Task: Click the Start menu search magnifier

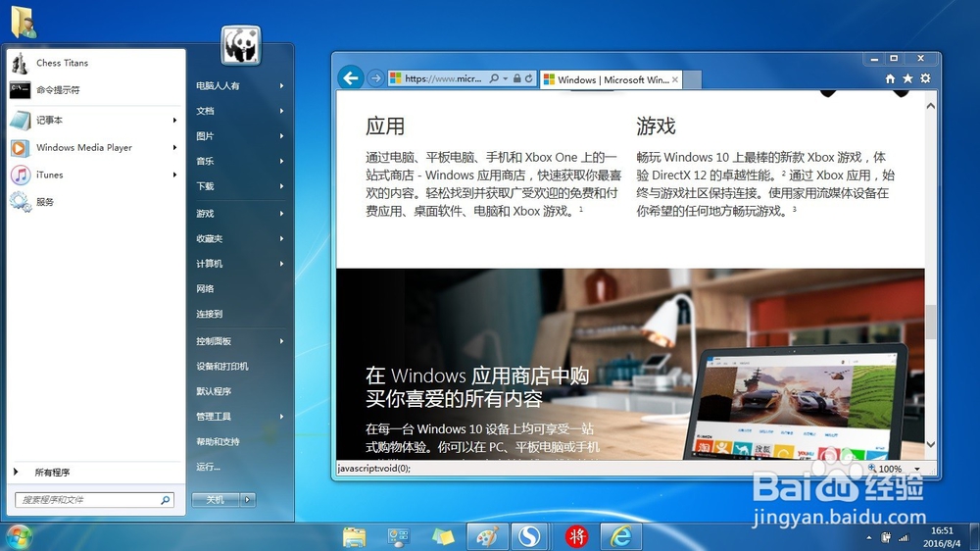Action: click(x=166, y=500)
